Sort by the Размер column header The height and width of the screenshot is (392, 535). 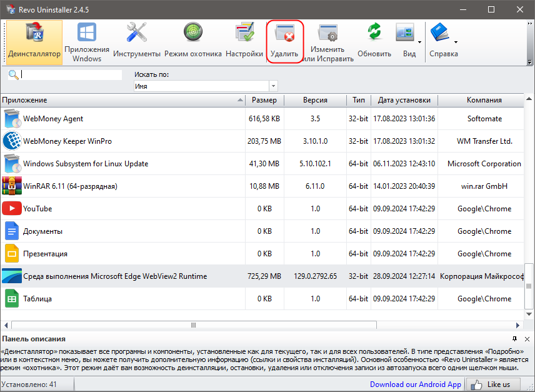264,100
